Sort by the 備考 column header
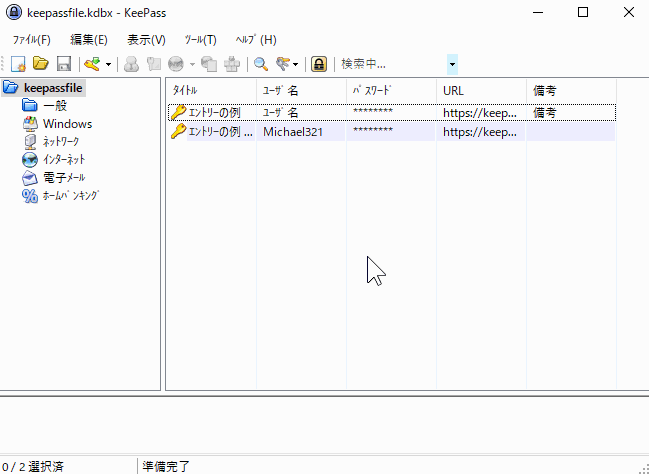The width and height of the screenshot is (649, 474). [572, 90]
